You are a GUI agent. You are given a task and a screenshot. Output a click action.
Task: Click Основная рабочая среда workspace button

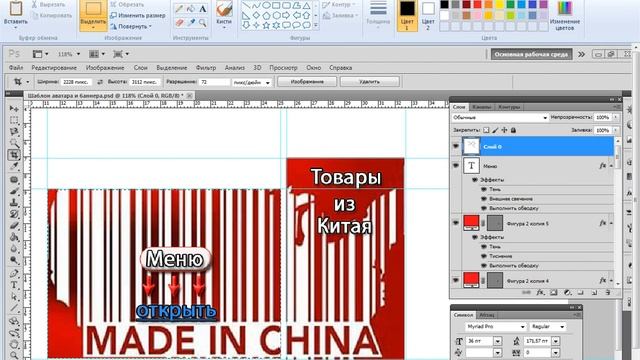tap(531, 54)
